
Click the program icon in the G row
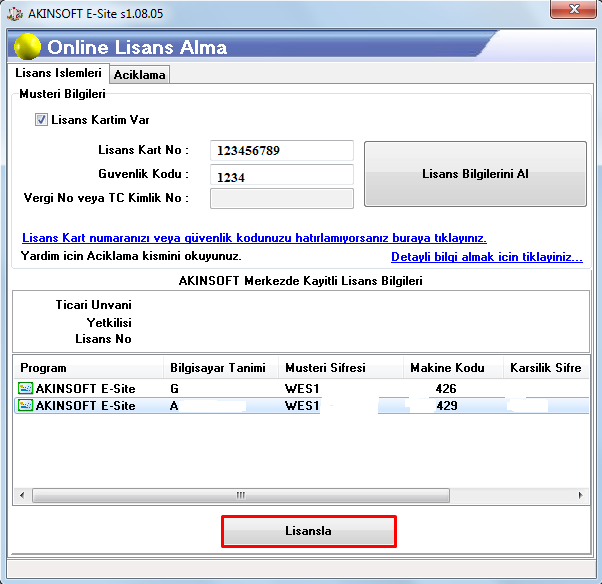pos(25,388)
